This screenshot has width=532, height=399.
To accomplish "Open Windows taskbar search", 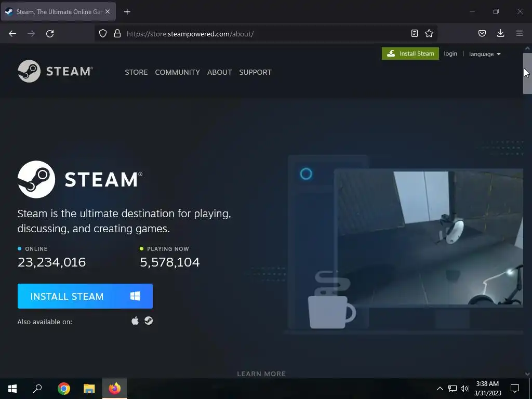I will 37,389.
